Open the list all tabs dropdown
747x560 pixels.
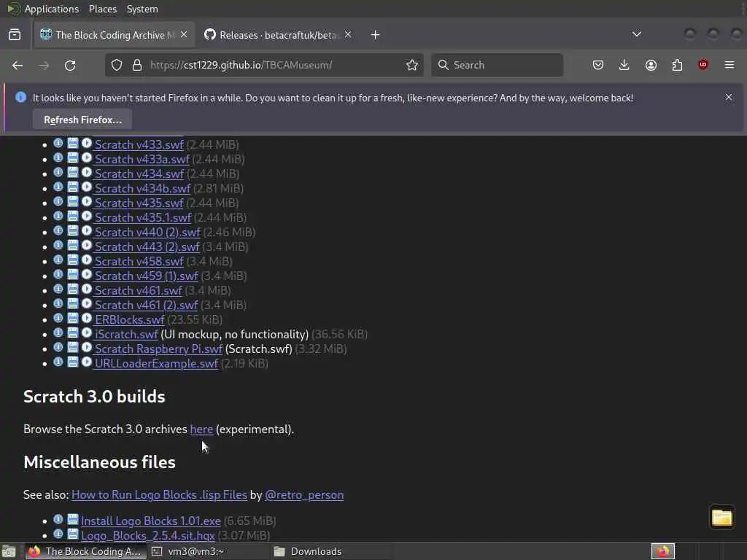[x=636, y=34]
